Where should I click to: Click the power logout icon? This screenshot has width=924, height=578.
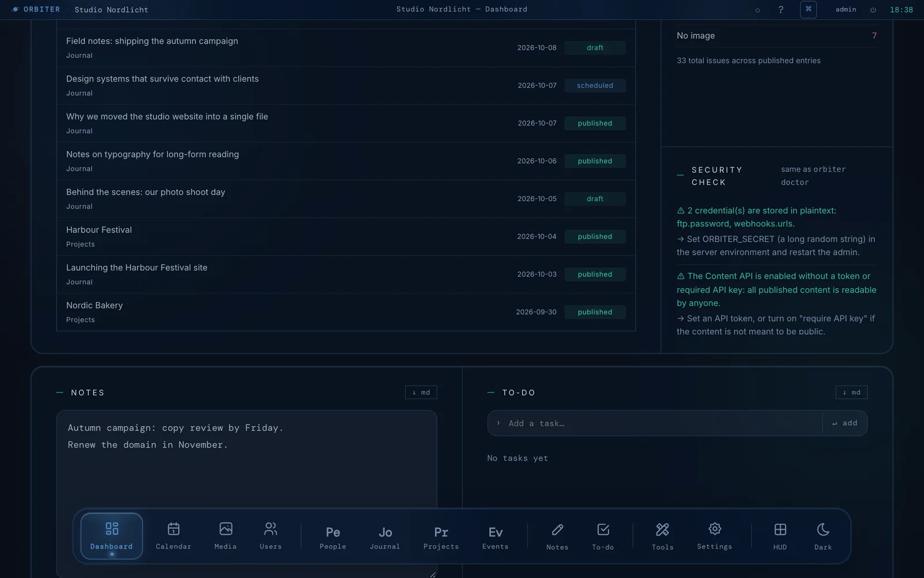coord(873,10)
